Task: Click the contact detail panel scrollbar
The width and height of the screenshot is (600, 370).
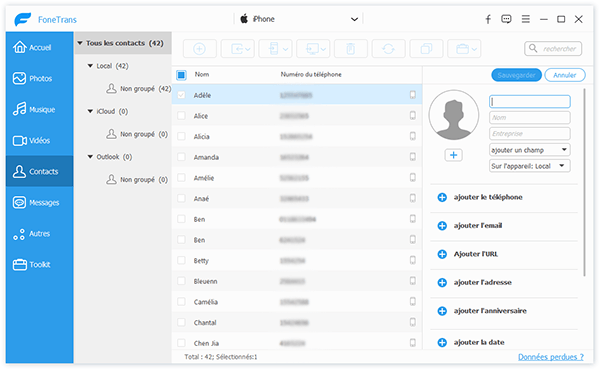Action: [584, 182]
